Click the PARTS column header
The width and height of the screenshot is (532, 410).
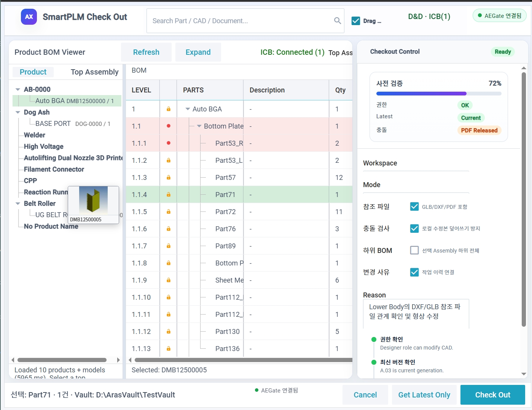pos(210,90)
